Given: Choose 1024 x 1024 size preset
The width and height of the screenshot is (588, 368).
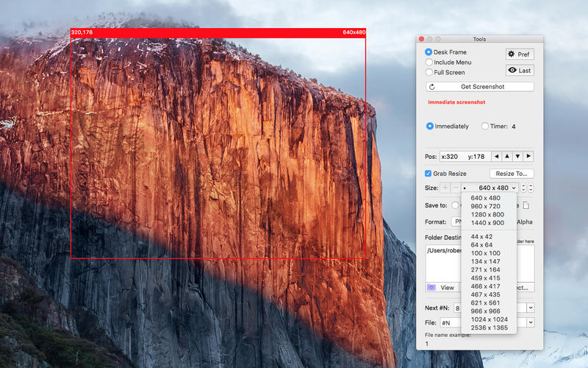Looking at the screenshot, I should point(488,319).
